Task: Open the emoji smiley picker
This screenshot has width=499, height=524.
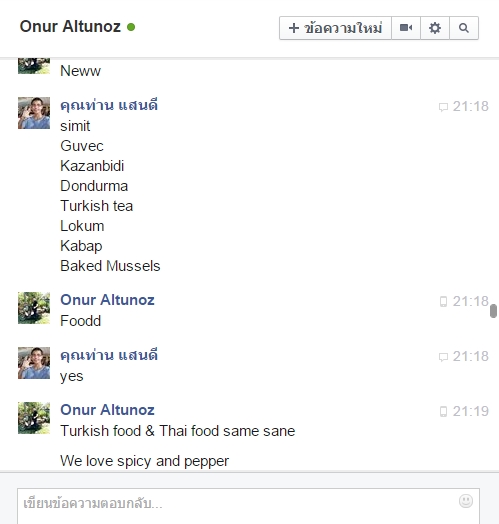Action: pos(466,501)
